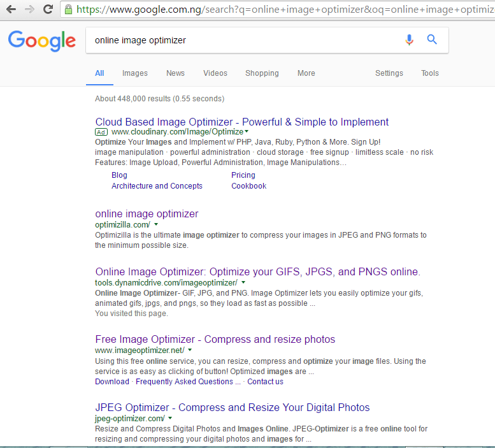Screen dimensions: 495x448
Task: Open the Videos tab
Action: tap(215, 73)
